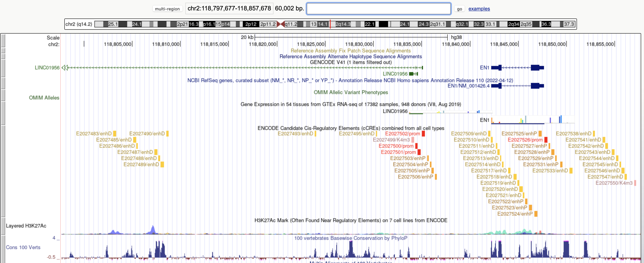
Task: Focus the position search input field
Action: (378, 9)
